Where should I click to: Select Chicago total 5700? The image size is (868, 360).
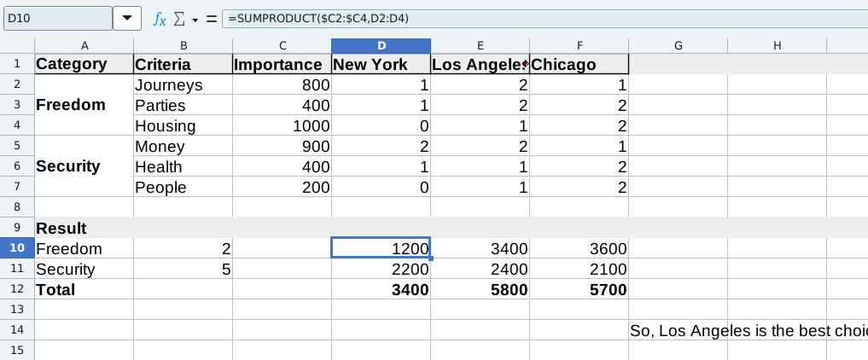580,289
